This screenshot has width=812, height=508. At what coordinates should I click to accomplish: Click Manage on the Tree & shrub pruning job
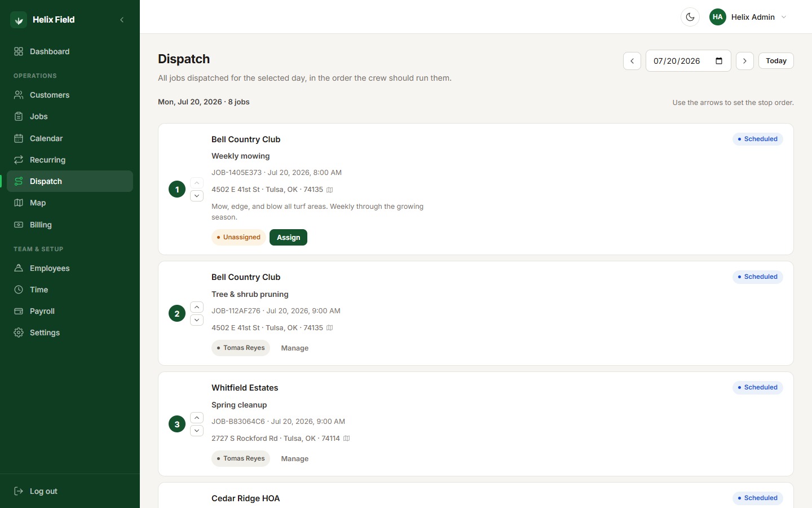tap(295, 348)
